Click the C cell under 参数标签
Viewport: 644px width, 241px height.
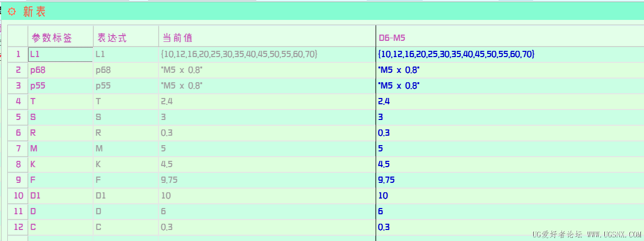pyautogui.click(x=61, y=227)
